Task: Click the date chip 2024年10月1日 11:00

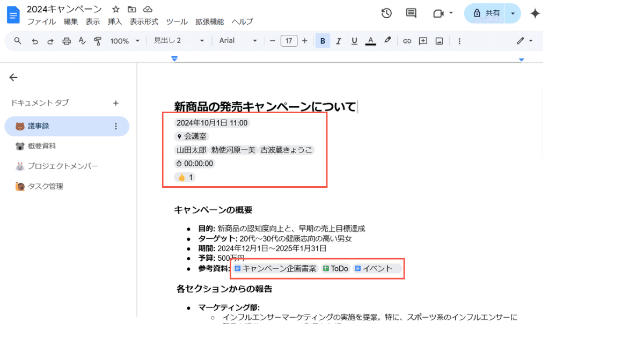Action: click(x=212, y=123)
